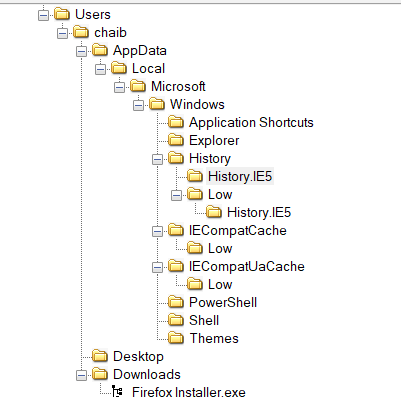Collapse the IECompatUaCache node
Viewport: 401px width, 397px height.
click(x=157, y=267)
